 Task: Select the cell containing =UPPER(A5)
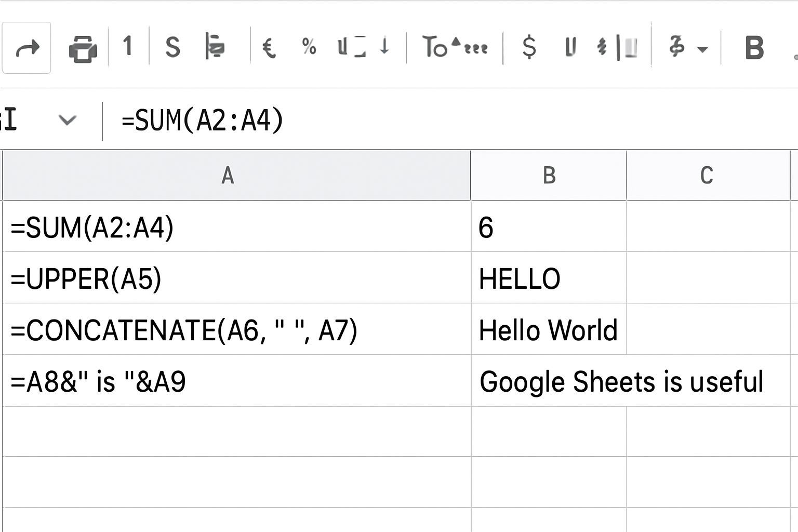(236, 278)
